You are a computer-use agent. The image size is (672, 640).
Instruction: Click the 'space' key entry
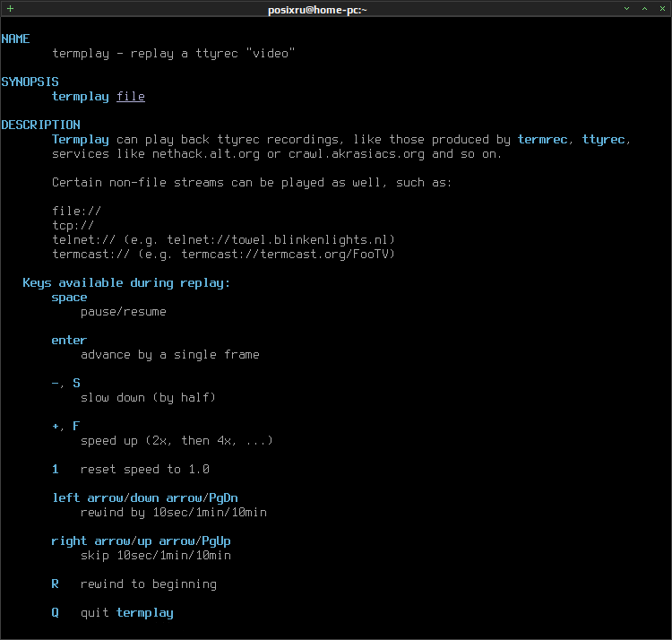[x=69, y=298]
